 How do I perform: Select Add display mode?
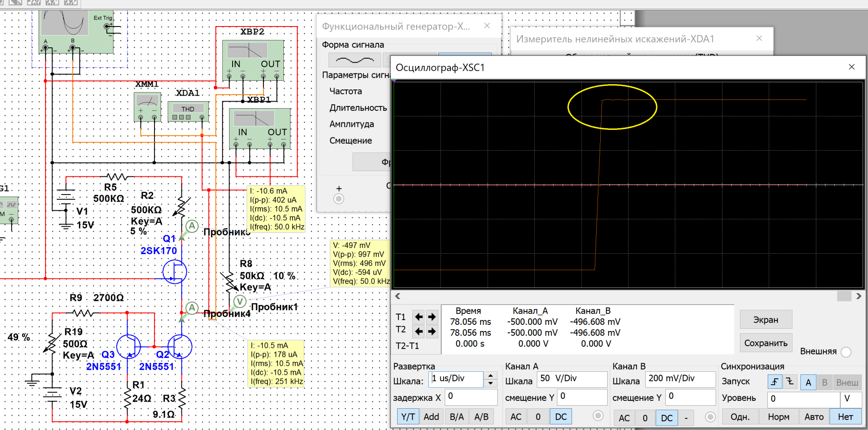[x=431, y=417]
